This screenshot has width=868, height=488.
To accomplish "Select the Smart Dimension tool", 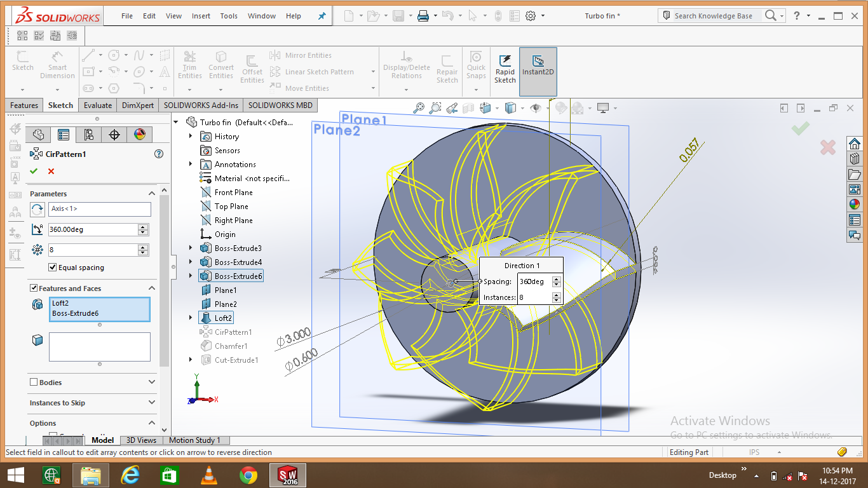I will click(57, 66).
